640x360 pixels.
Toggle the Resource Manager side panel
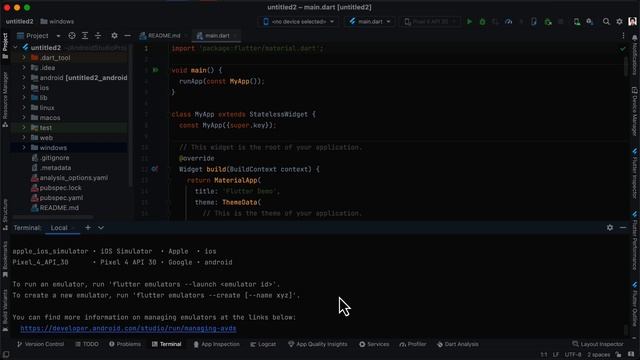(5, 99)
